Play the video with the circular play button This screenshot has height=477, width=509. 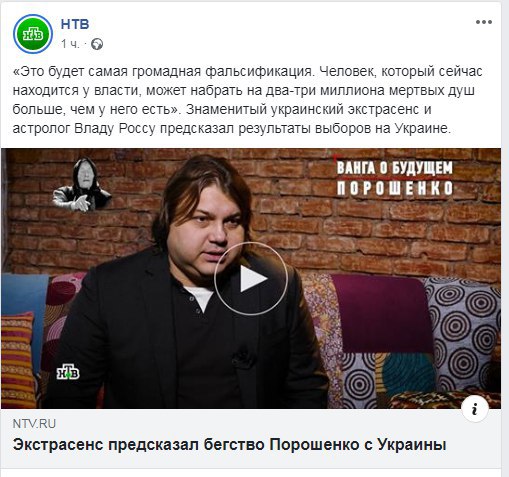point(251,279)
